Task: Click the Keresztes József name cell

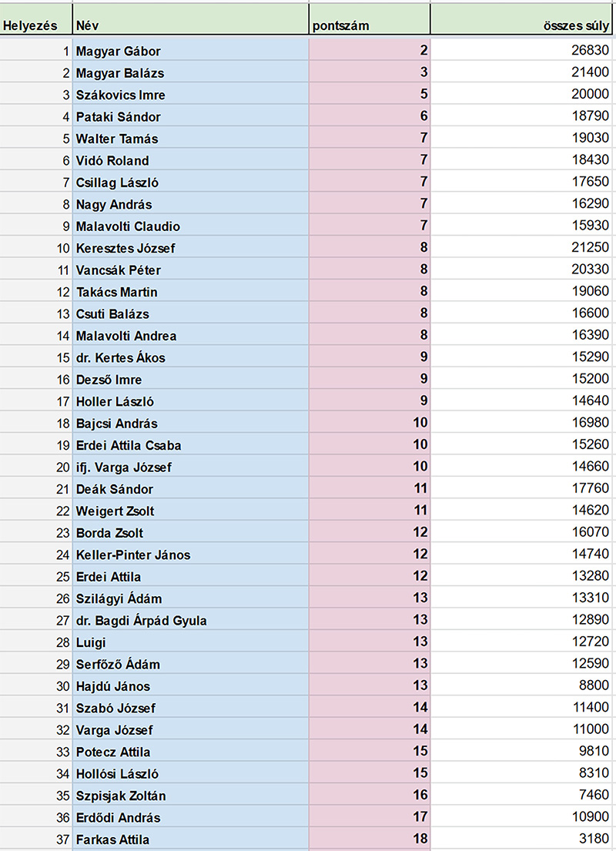Action: pos(190,248)
